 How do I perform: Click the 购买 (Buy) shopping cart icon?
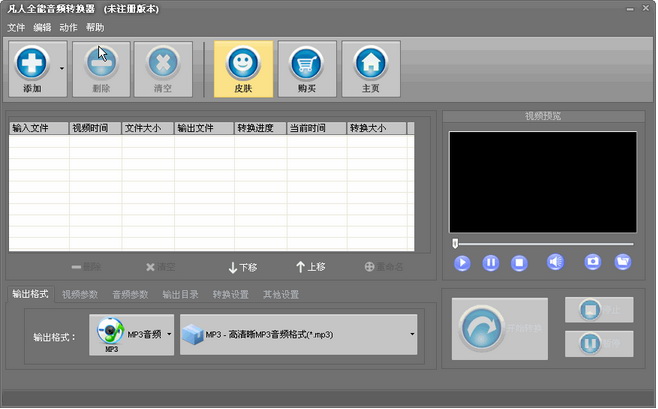307,63
